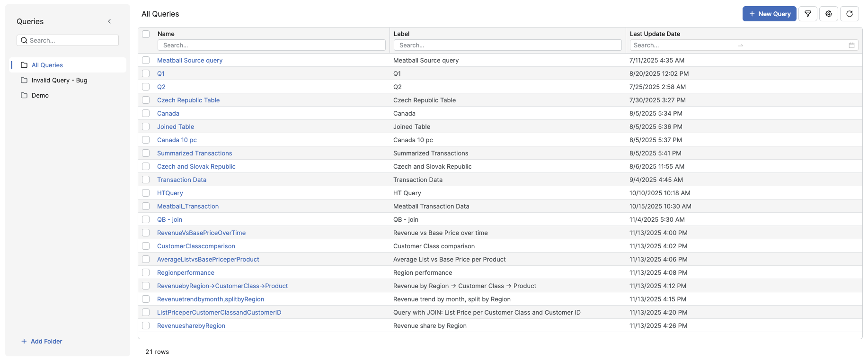Screen dimensions: 868x362
Task: Open the All Queries folder
Action: tap(47, 65)
